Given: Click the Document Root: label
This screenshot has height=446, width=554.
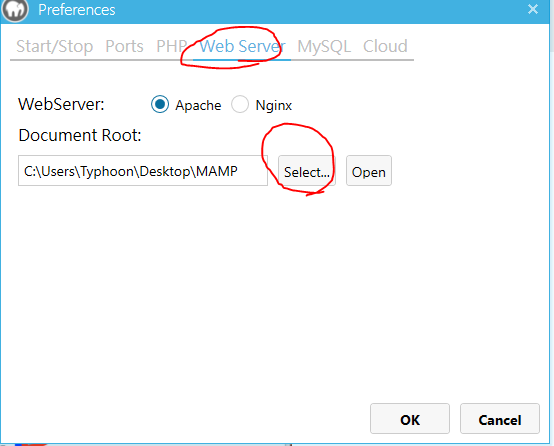Looking at the screenshot, I should [x=80, y=135].
